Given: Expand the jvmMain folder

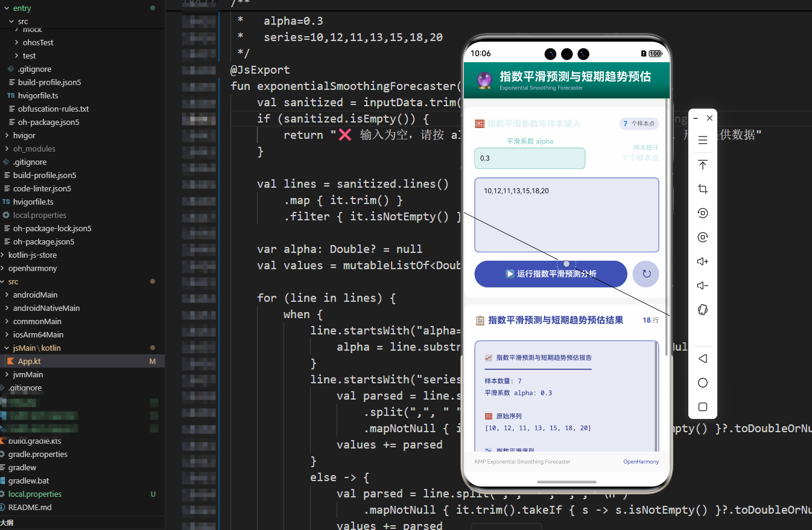Looking at the screenshot, I should 7,374.
